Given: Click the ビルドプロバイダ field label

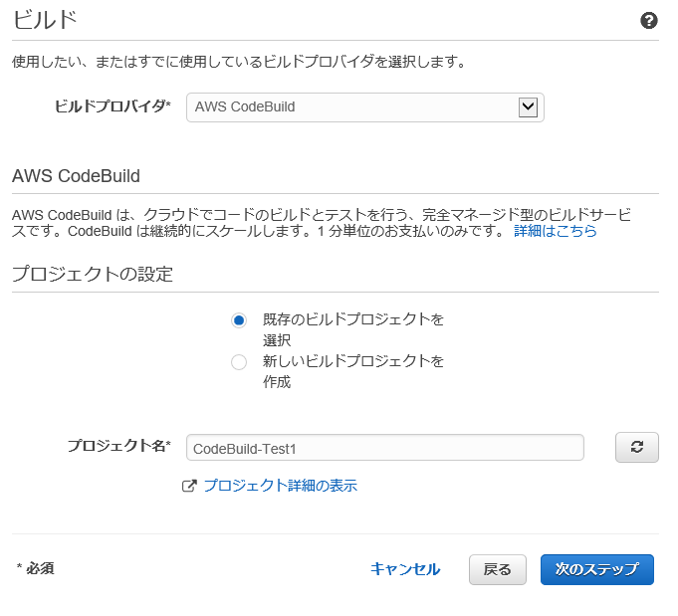Looking at the screenshot, I should coord(113,105).
